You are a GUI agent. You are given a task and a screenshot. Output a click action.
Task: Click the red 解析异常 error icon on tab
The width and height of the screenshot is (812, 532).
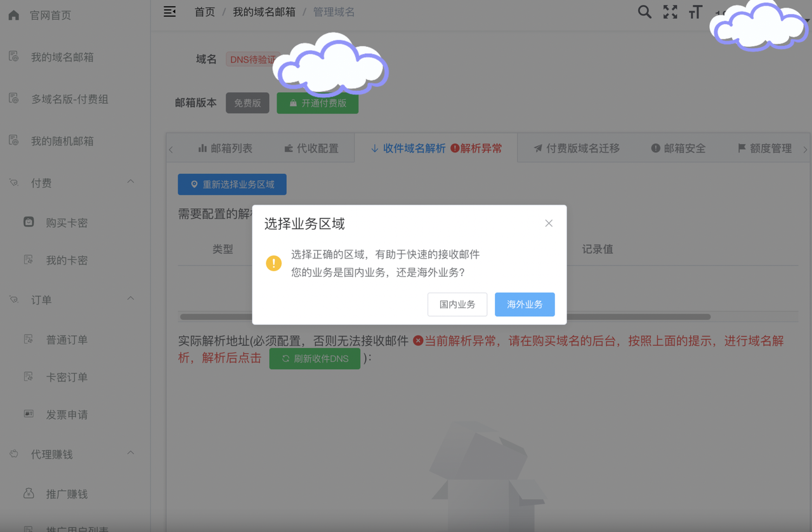(455, 149)
